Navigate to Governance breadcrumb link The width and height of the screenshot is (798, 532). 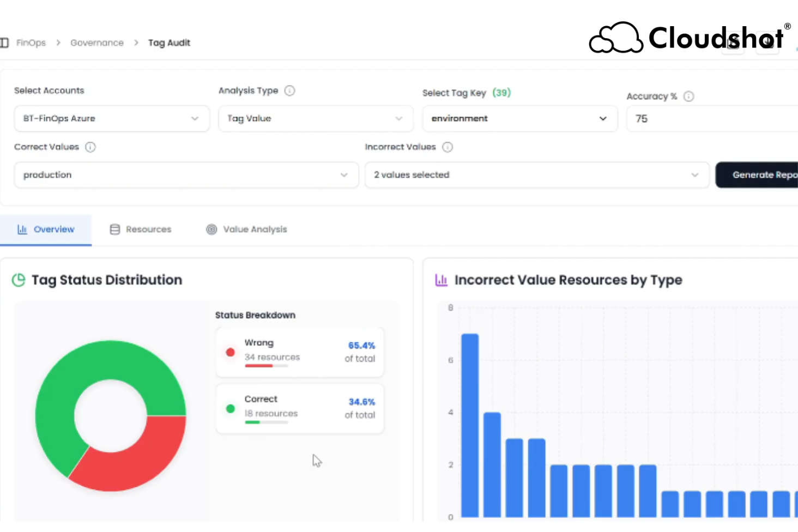97,43
